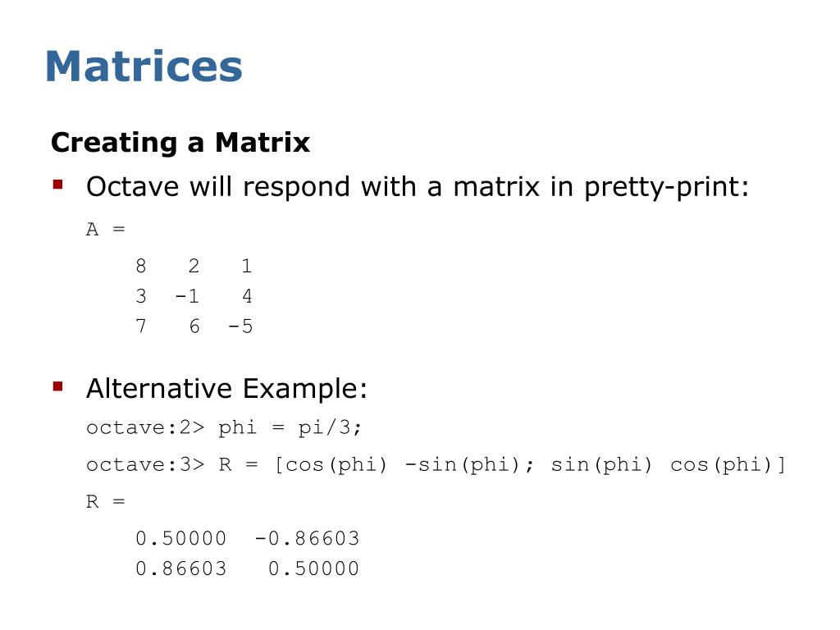Image resolution: width=840 pixels, height=630 pixels.
Task: Click the -5 entry in matrix A
Action: click(x=240, y=326)
